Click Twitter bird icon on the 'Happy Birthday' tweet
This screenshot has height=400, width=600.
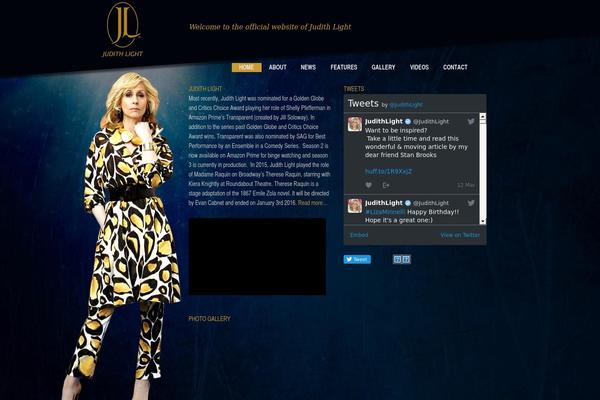[471, 203]
